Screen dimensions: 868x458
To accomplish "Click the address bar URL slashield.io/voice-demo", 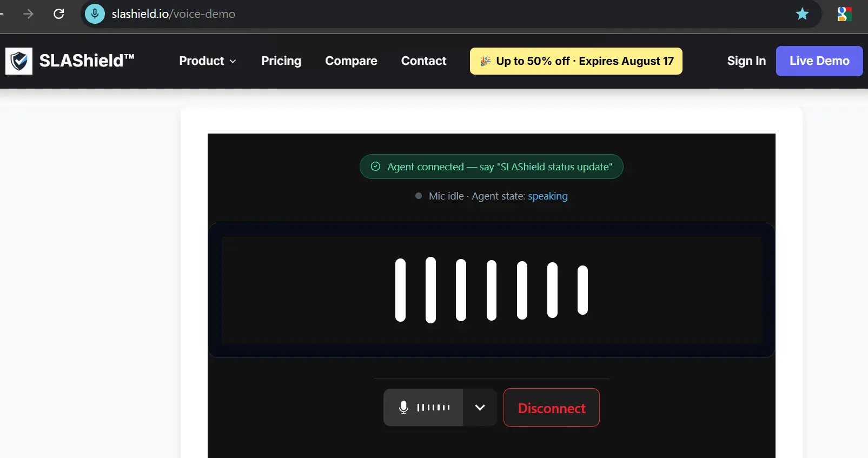I will point(174,14).
